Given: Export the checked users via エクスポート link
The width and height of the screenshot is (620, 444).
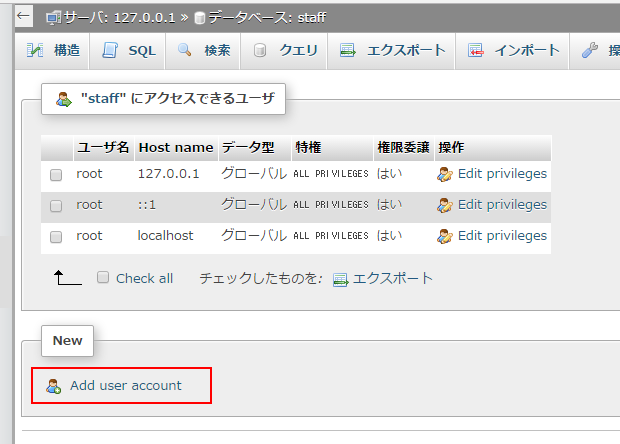Looking at the screenshot, I should (x=393, y=278).
